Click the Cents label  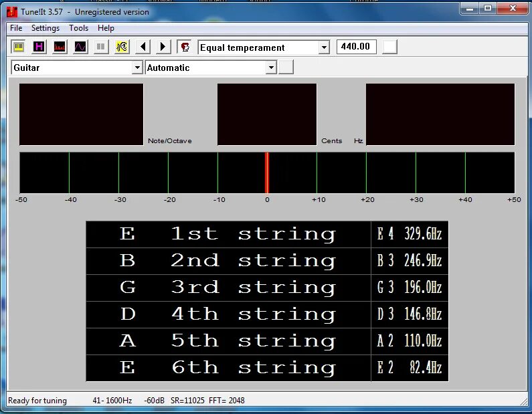pyautogui.click(x=331, y=140)
